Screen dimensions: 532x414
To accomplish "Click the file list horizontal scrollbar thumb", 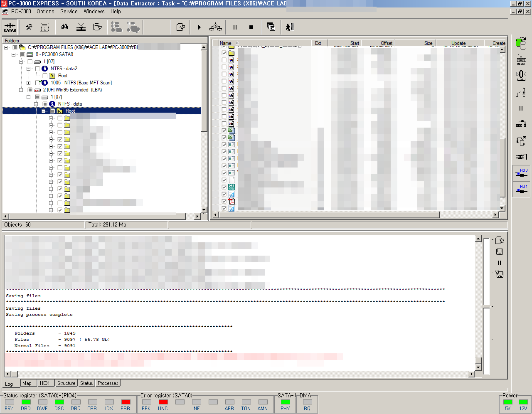I will 329,215.
